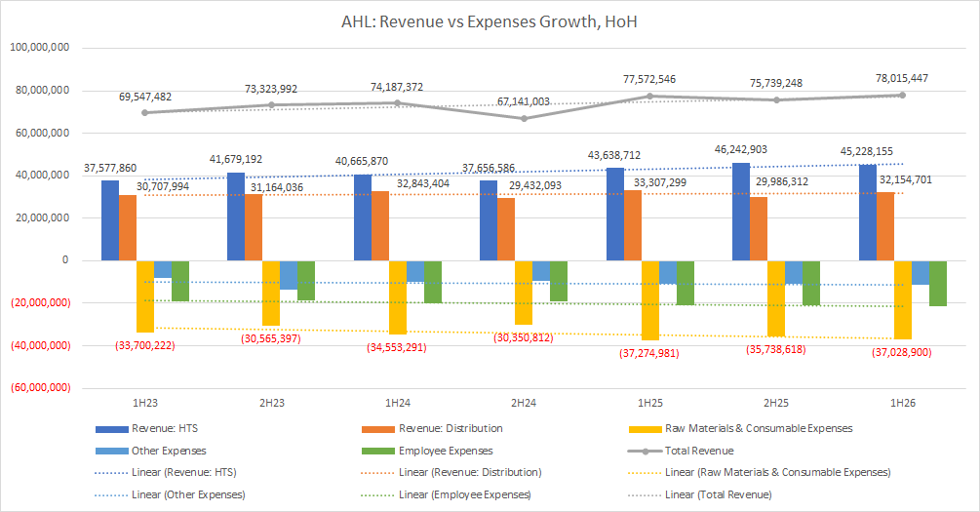Click the 'Linear (Total Revenue)' trendline legend entry
Viewport: 980px width, 512px height.
tap(718, 494)
